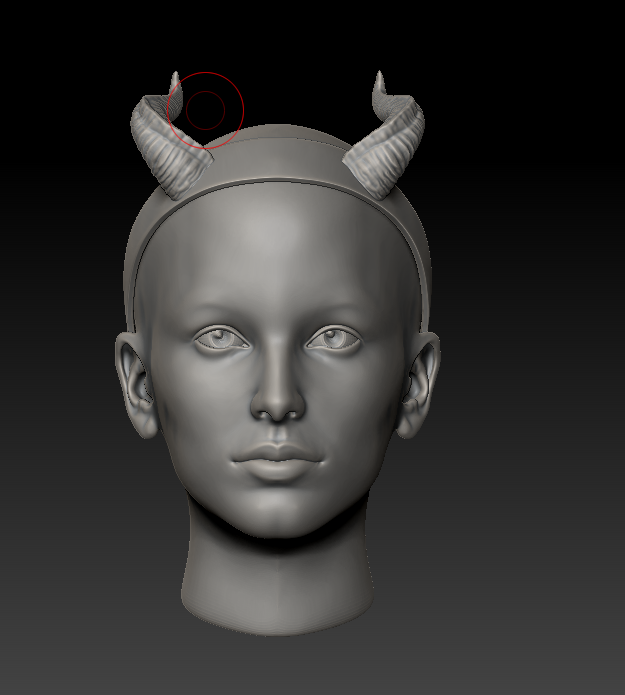Click the model's chin
The width and height of the screenshot is (625, 695).
click(279, 515)
